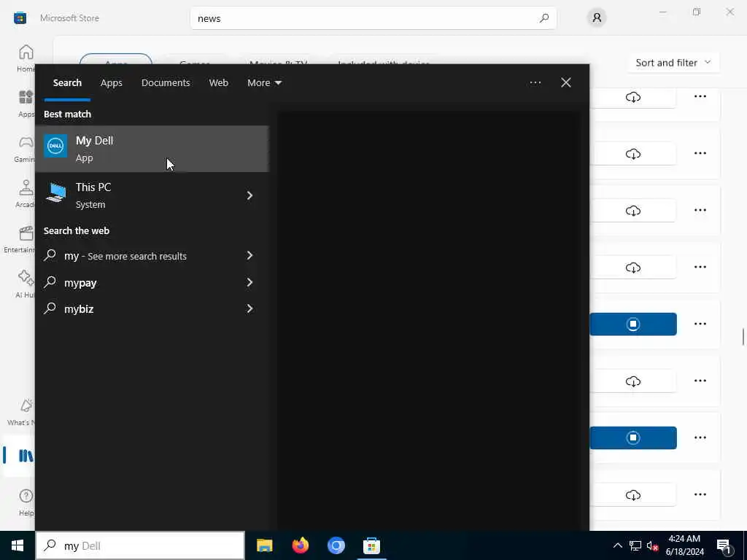Expand the mybiz web suggestion arrow
This screenshot has width=747, height=560.
pos(249,308)
